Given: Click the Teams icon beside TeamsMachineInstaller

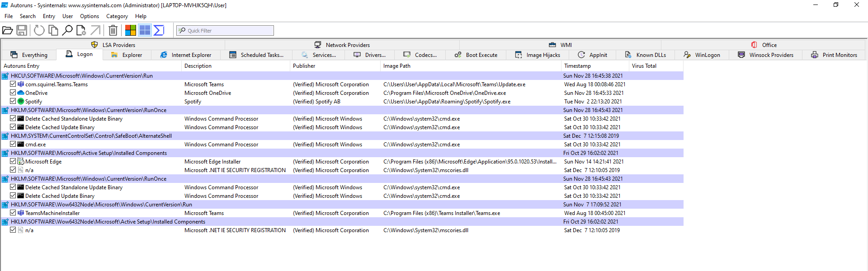Looking at the screenshot, I should [x=21, y=213].
